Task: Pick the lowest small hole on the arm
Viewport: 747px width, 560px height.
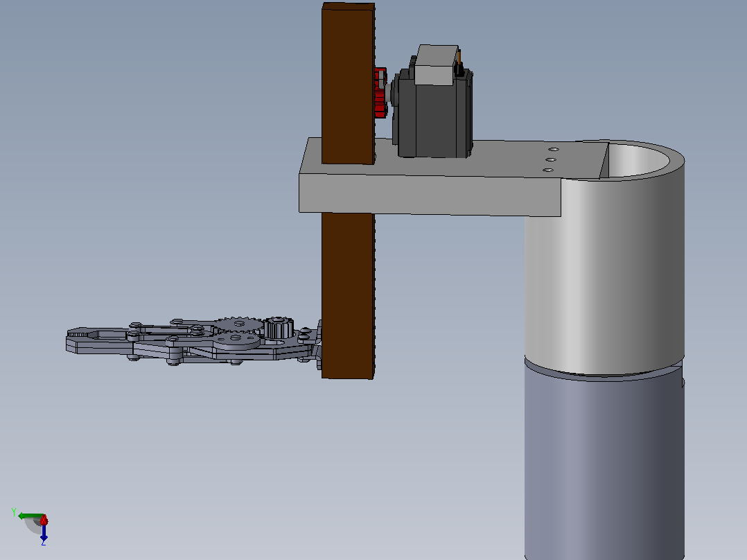Action: click(548, 170)
